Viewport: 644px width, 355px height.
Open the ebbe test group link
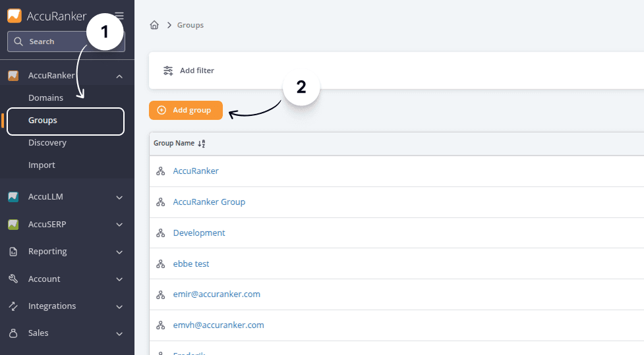(x=191, y=264)
